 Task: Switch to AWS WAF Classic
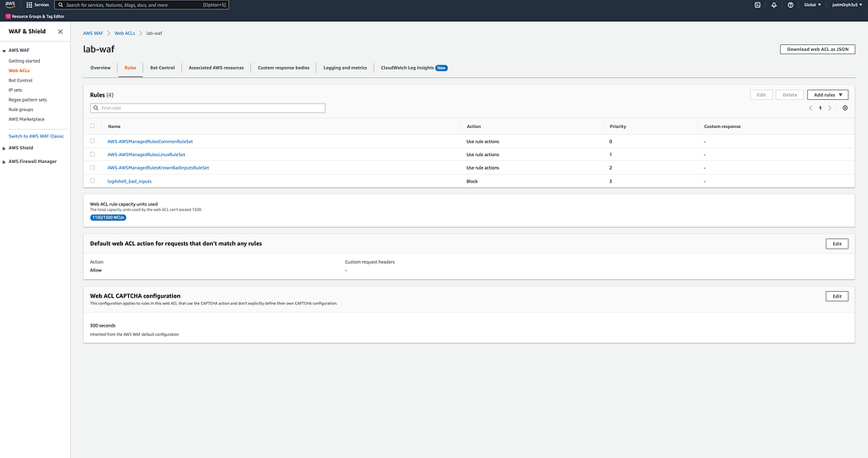[36, 137]
